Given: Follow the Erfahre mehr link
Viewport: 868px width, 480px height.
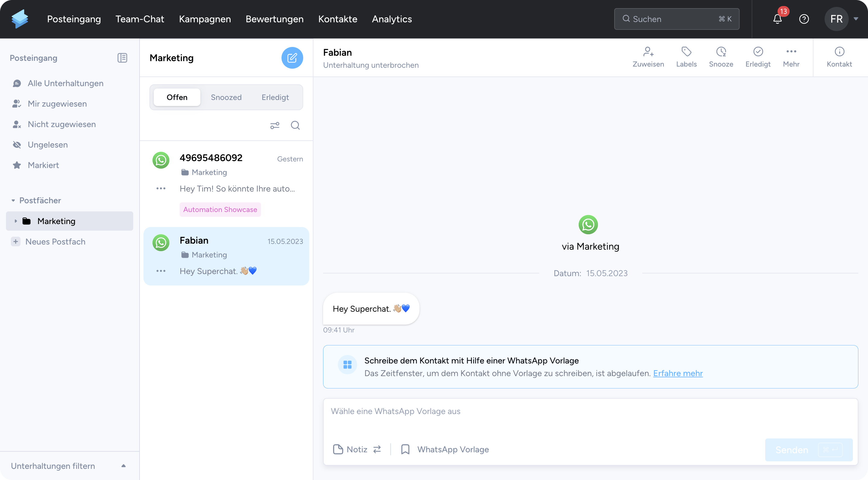Looking at the screenshot, I should [678, 373].
